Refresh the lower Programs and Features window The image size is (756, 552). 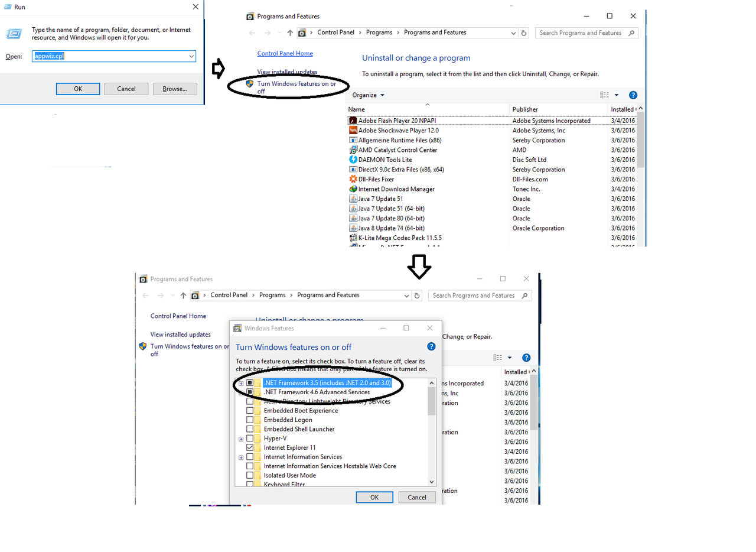click(x=417, y=296)
